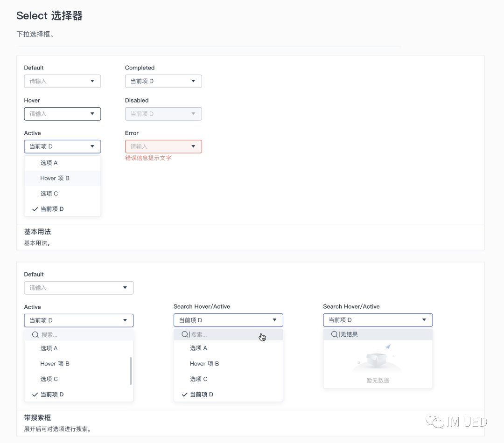Click the checkmark beside 当前项 D in the basic usage list
This screenshot has width=504, height=443.
pos(35,209)
